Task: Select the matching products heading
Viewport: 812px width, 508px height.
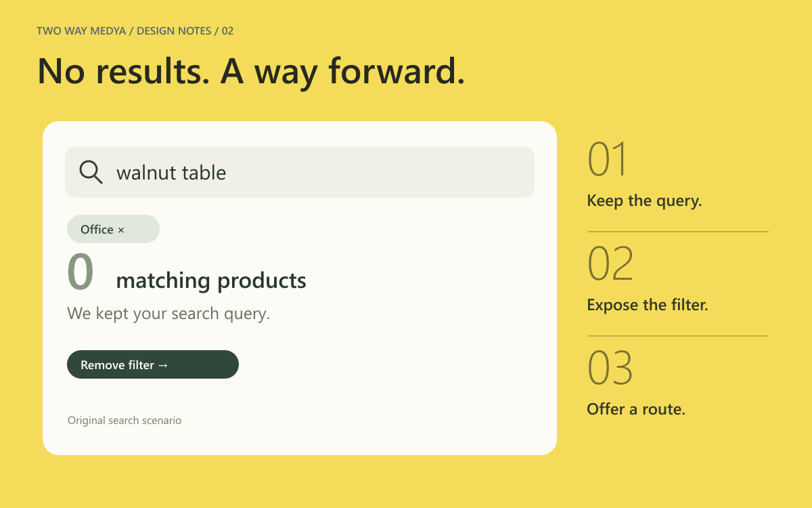Action: coord(211,280)
